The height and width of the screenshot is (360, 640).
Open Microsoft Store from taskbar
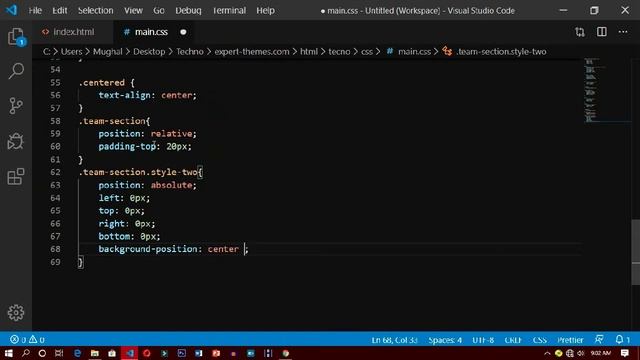click(x=112, y=353)
